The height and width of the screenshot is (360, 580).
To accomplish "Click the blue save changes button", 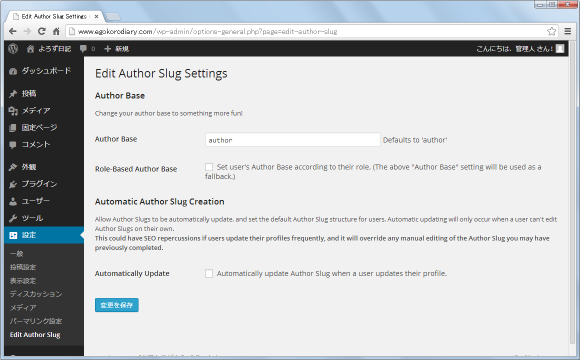I will [x=117, y=305].
